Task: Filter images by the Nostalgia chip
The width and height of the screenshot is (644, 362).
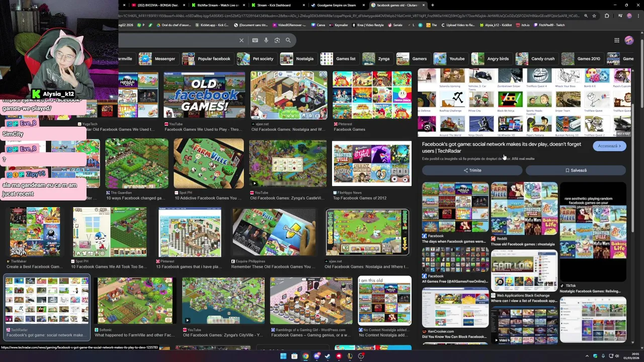Action: click(298, 59)
